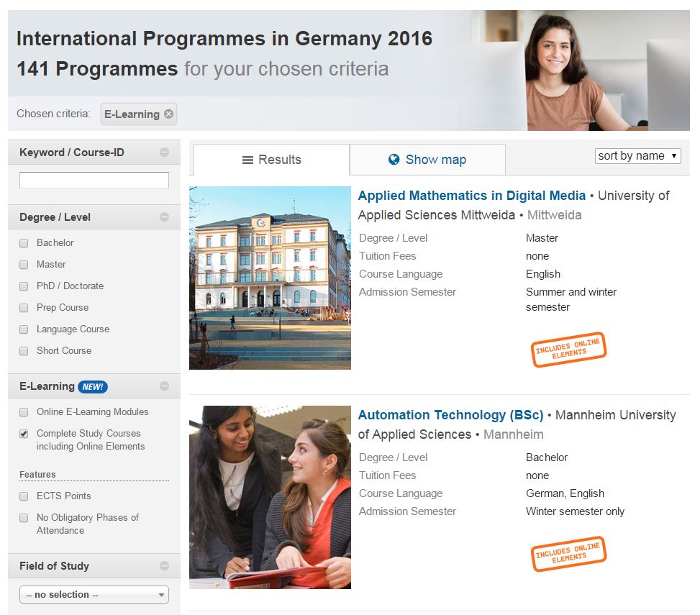The image size is (700, 615).
Task: Check the ECTS Points feature checkbox
Action: click(x=24, y=496)
